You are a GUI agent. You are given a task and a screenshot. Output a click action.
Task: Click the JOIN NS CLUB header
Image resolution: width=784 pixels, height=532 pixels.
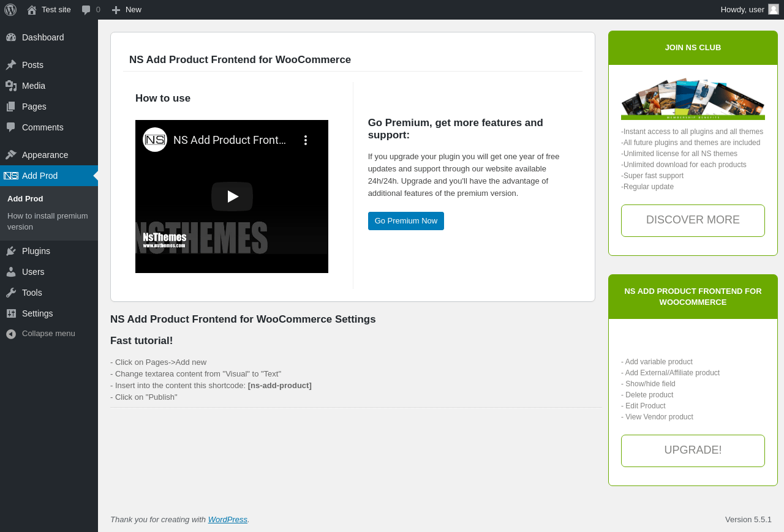(x=693, y=48)
